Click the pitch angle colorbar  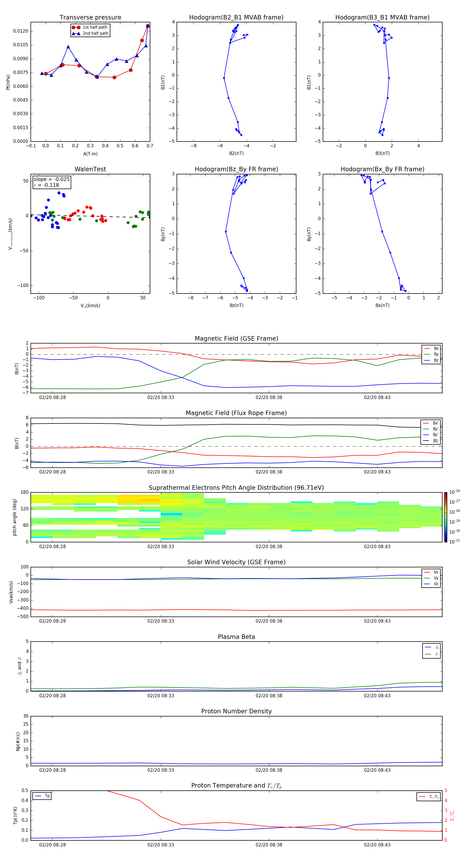[445, 517]
